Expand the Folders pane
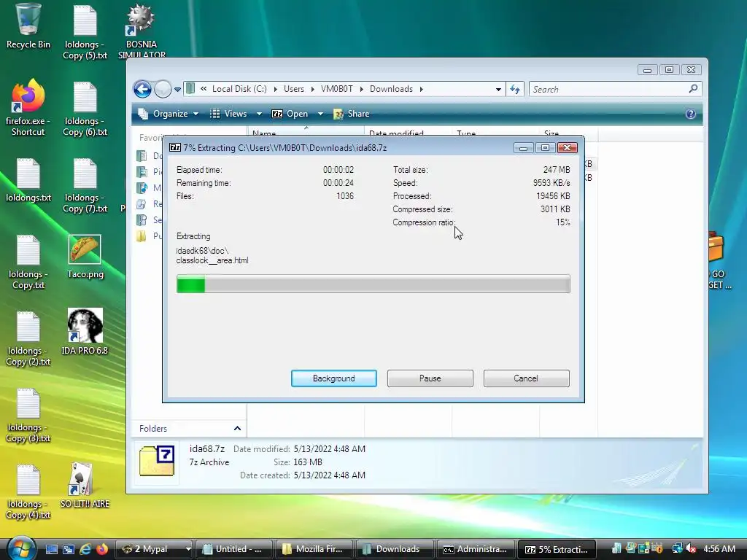Image resolution: width=747 pixels, height=560 pixels. (x=237, y=429)
